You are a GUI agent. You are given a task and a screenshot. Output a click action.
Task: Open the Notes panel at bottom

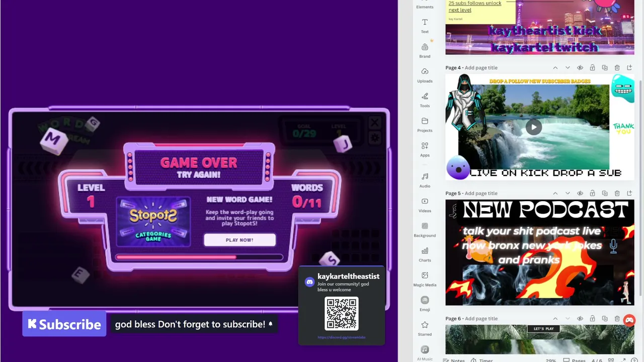tap(454, 360)
